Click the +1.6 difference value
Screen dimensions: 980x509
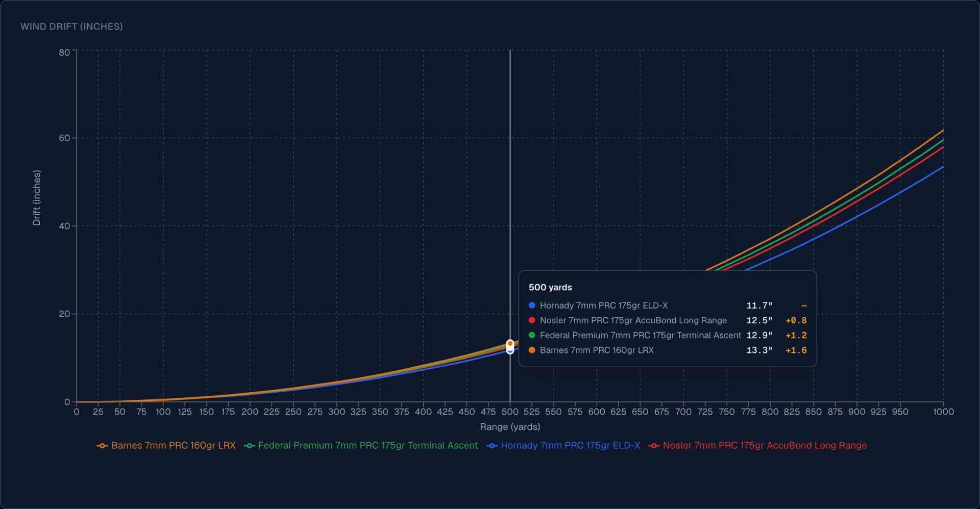pyautogui.click(x=796, y=350)
